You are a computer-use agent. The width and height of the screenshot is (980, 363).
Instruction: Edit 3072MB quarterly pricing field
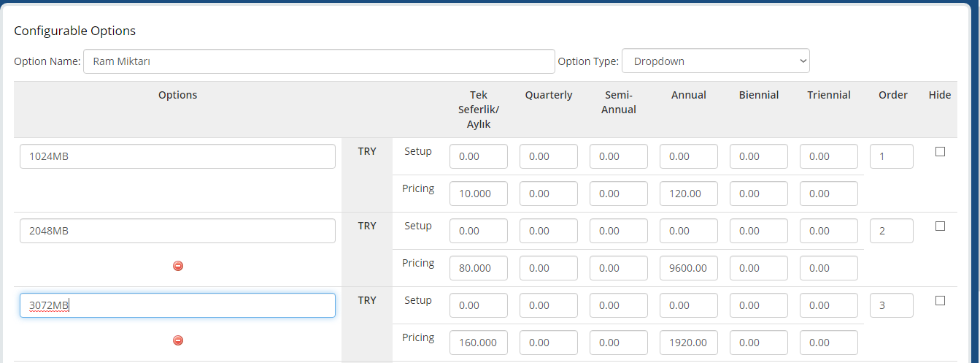tap(549, 343)
